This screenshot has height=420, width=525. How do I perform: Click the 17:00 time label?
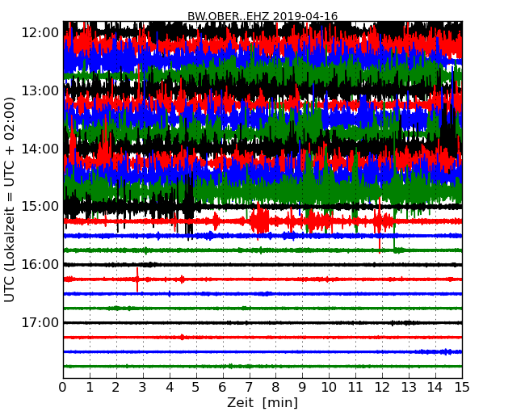pos(40,323)
